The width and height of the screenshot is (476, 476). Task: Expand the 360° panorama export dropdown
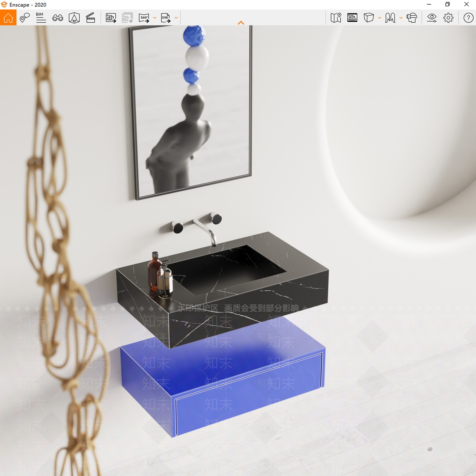click(x=154, y=18)
